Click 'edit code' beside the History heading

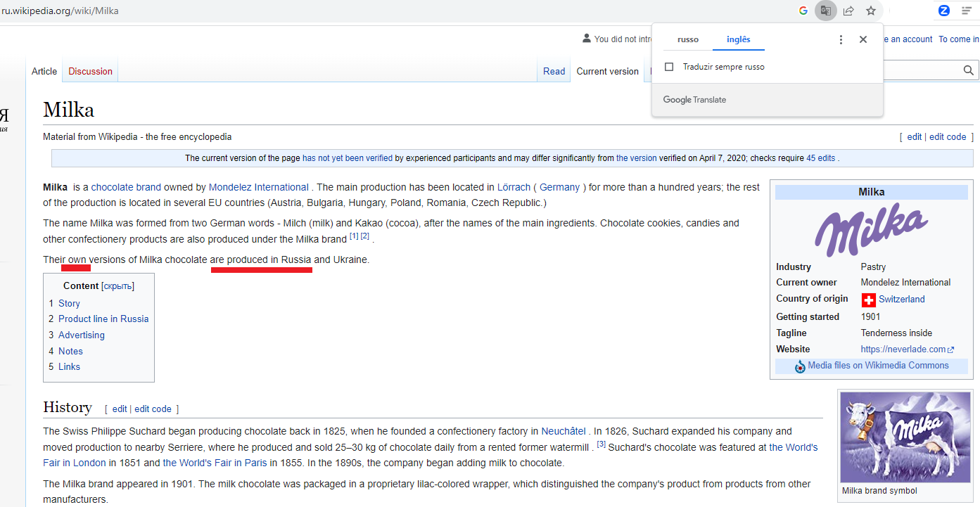coord(153,409)
